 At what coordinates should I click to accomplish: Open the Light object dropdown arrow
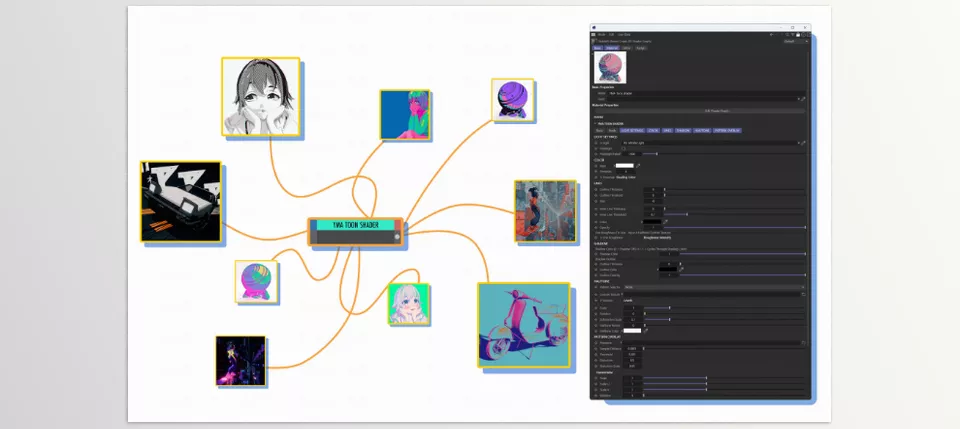point(798,143)
